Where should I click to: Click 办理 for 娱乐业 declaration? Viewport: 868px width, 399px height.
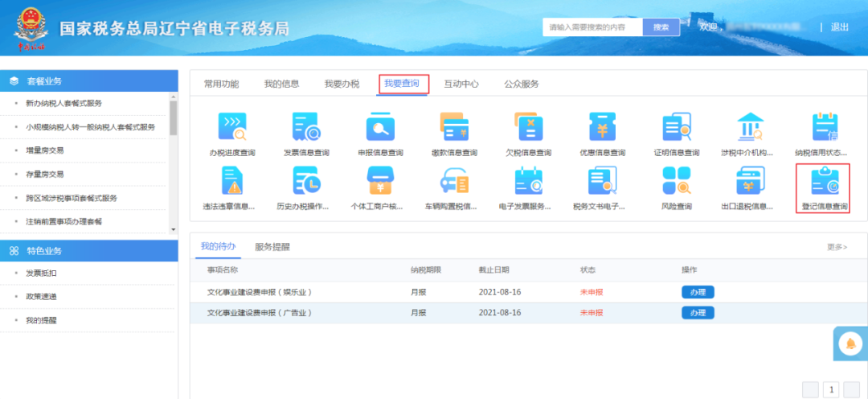pos(698,292)
